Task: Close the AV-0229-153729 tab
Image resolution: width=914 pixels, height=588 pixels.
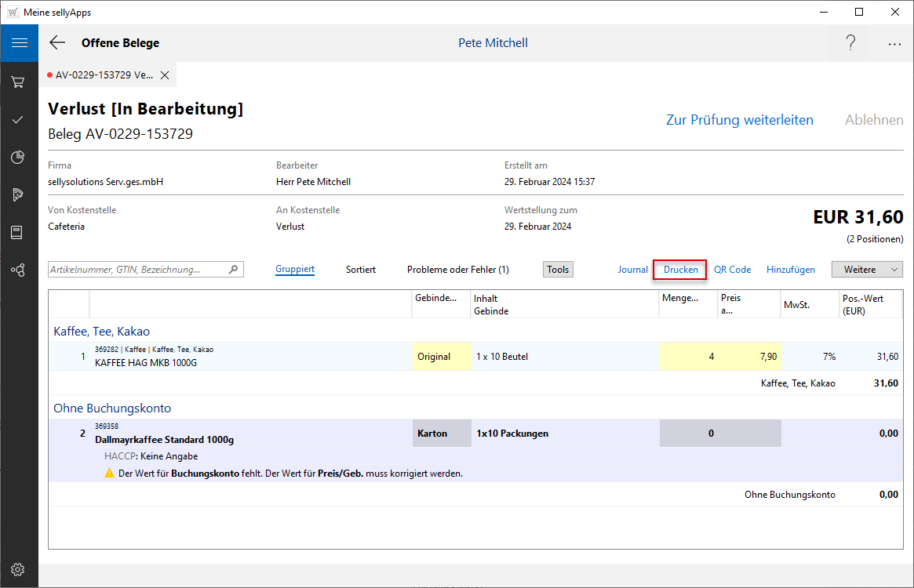Action: click(165, 75)
